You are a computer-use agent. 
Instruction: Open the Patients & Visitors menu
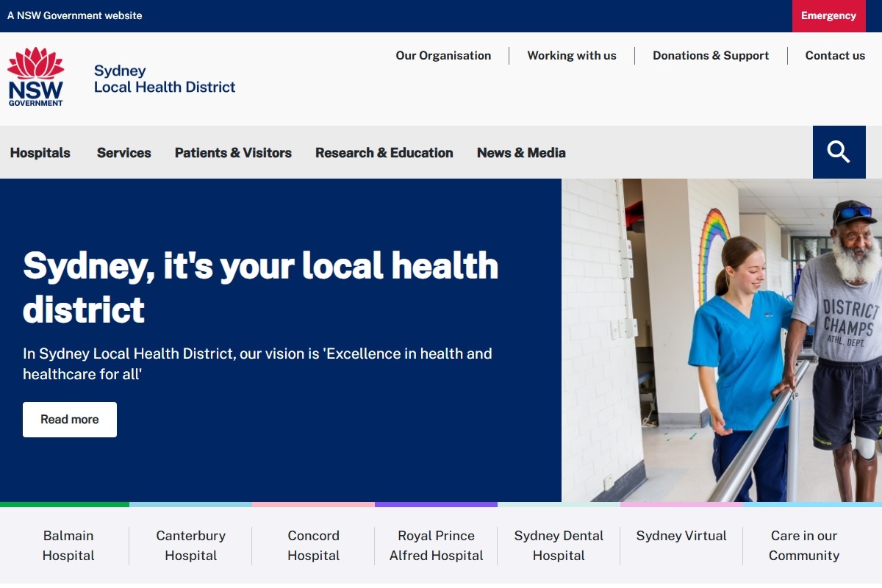pos(233,153)
